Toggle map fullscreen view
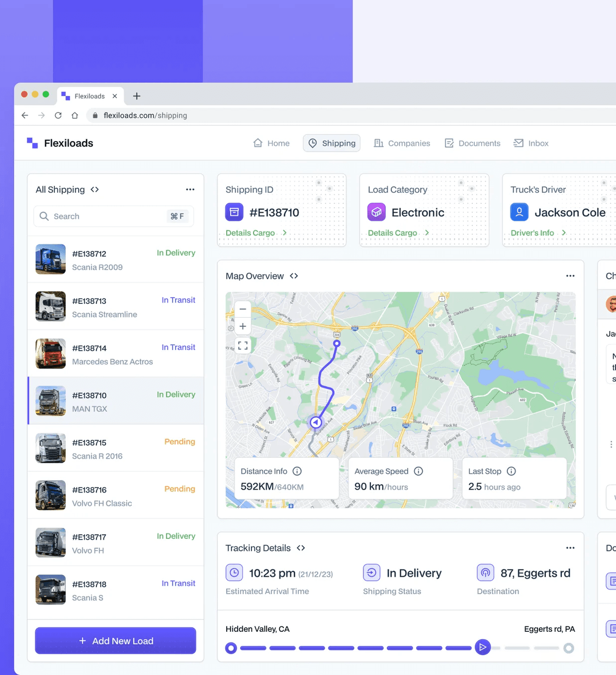Viewport: 616px width, 675px height. coord(243,345)
